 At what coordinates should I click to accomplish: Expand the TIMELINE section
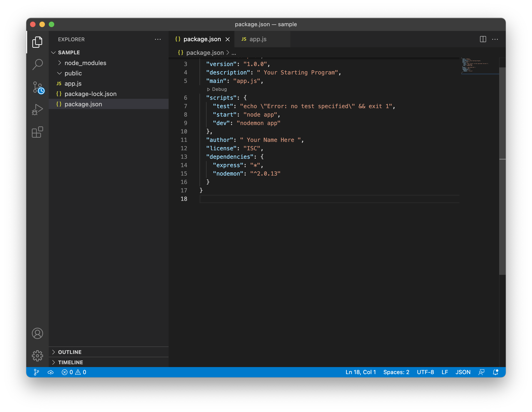click(x=70, y=362)
